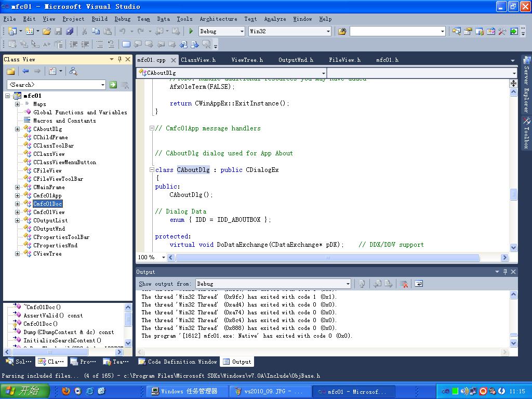Screen dimensions: 532x399
Task: Toggle bookmark on the current line
Action: point(126,44)
